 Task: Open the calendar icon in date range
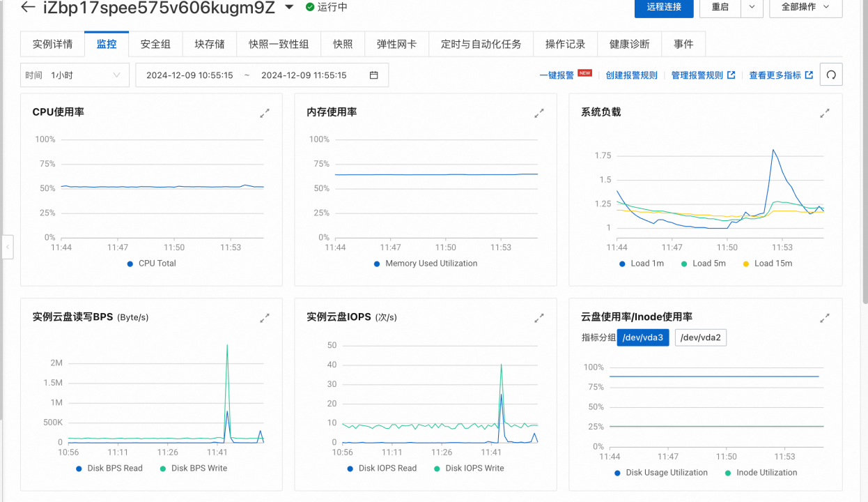coord(374,75)
